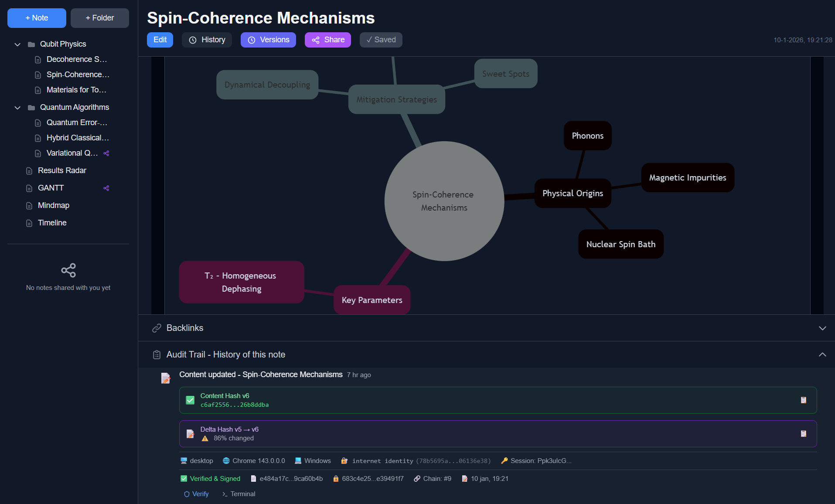
Task: Click the share icon next to GANTT
Action: click(106, 188)
